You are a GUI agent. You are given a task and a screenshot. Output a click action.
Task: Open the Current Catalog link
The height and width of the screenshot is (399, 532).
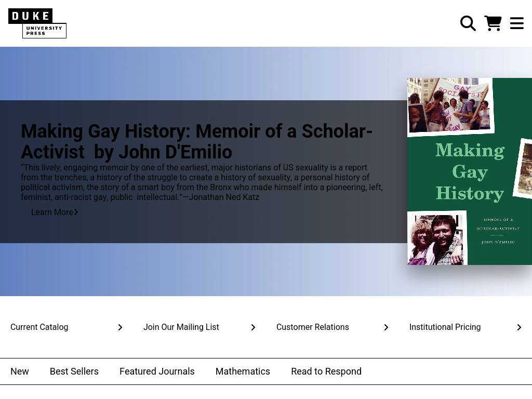point(39,327)
